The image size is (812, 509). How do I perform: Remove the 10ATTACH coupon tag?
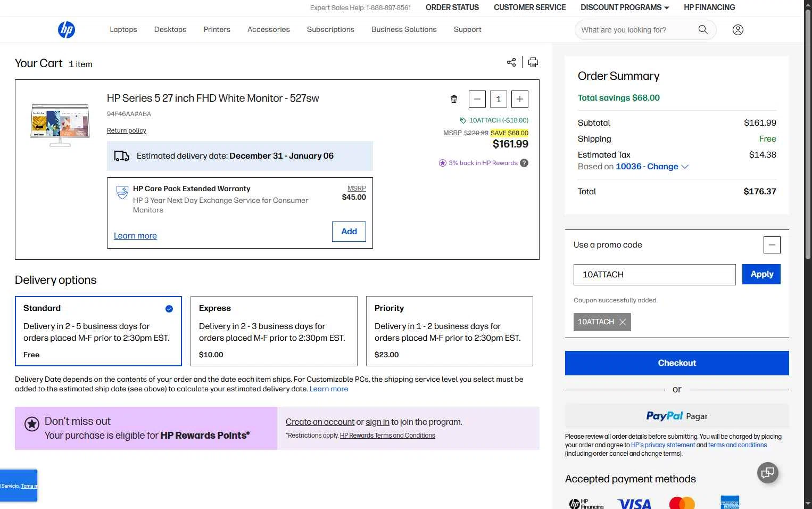click(623, 322)
